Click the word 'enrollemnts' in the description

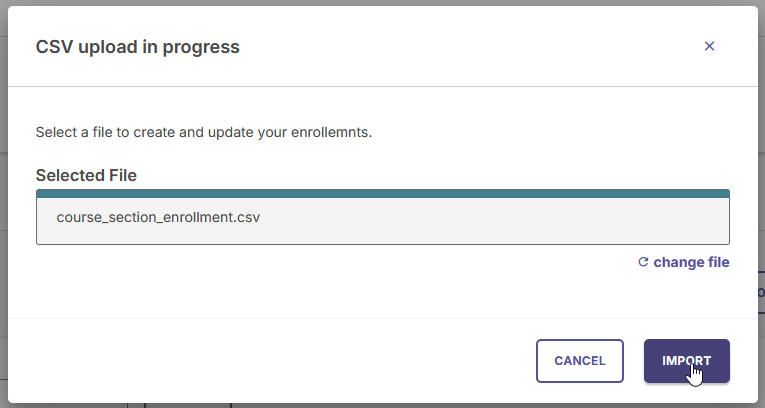coord(332,132)
